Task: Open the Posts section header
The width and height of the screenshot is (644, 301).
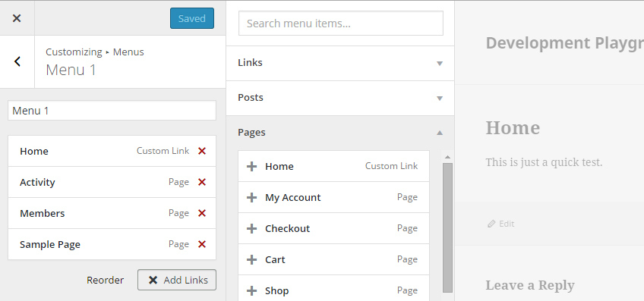Action: [340, 98]
